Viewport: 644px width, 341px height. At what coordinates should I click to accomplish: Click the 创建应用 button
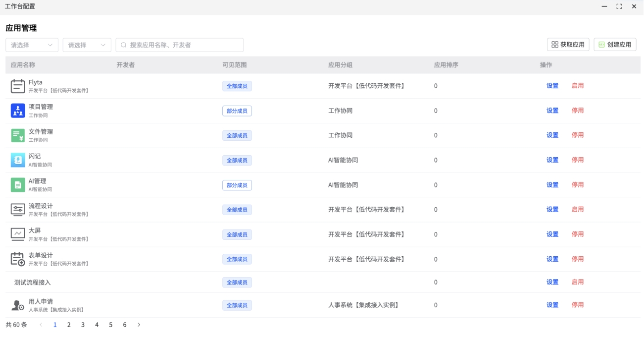point(615,45)
